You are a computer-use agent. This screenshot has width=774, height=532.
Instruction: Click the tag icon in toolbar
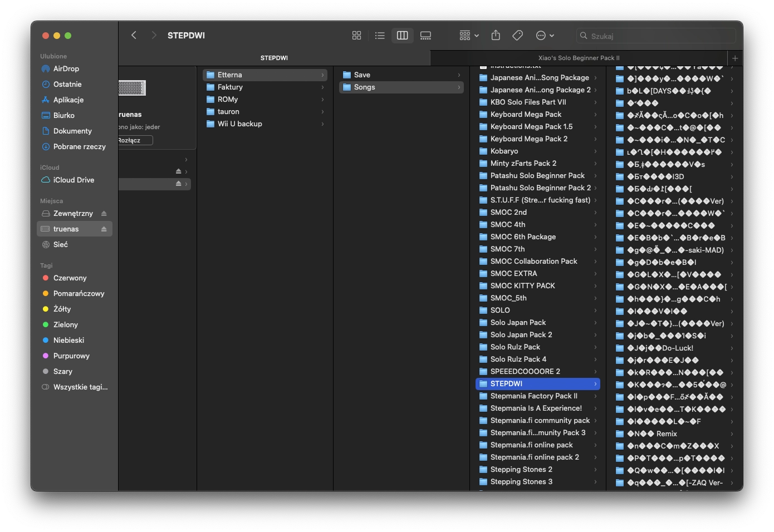point(517,36)
